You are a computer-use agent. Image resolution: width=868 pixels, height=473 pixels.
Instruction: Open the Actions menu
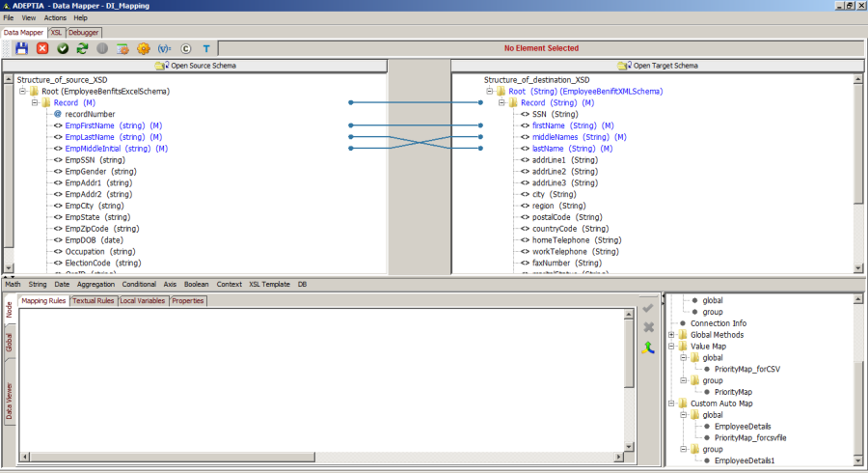point(55,17)
